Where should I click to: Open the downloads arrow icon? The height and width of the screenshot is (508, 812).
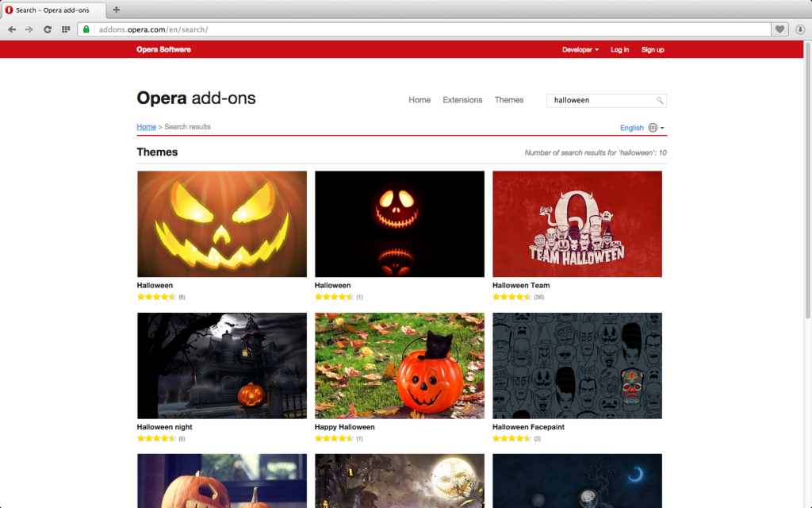coord(800,29)
